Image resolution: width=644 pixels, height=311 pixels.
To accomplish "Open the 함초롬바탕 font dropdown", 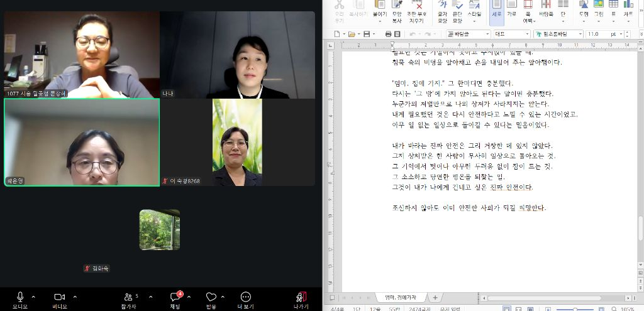I will tap(558, 34).
